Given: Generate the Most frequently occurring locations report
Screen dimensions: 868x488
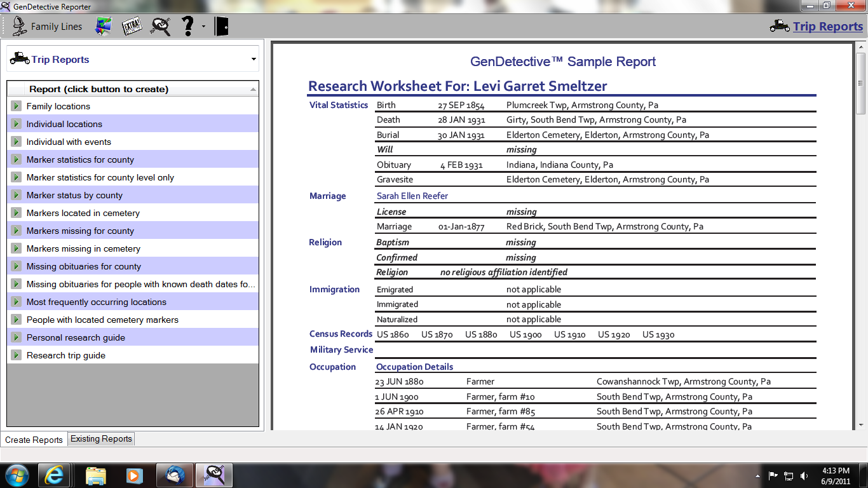Looking at the screenshot, I should (17, 302).
